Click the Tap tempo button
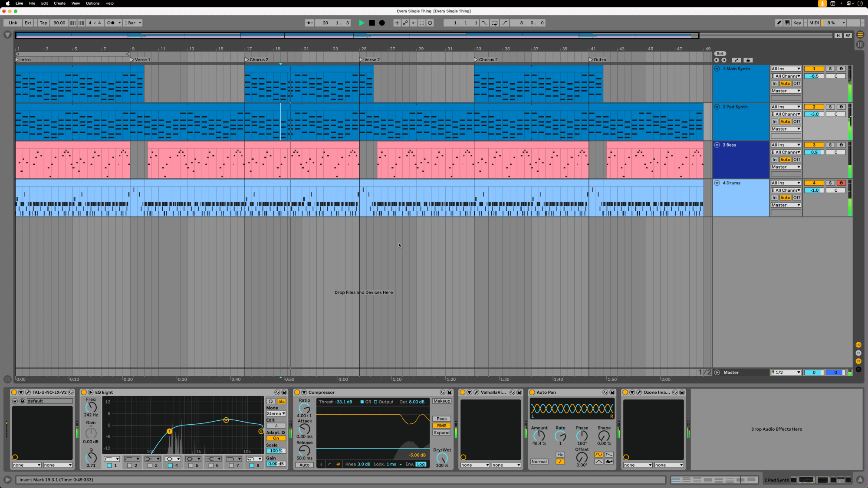868x488 pixels. [43, 23]
